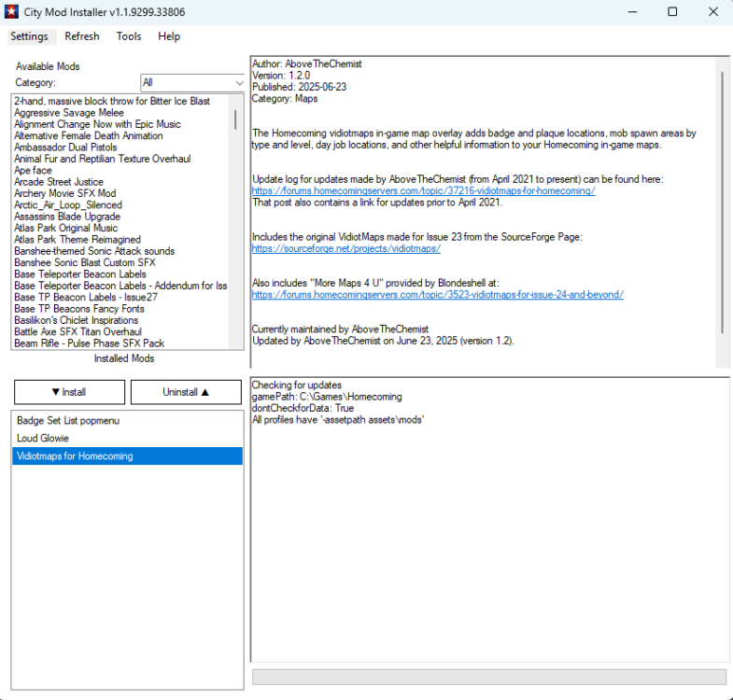Open the Tools menu
733x700 pixels.
[x=129, y=36]
